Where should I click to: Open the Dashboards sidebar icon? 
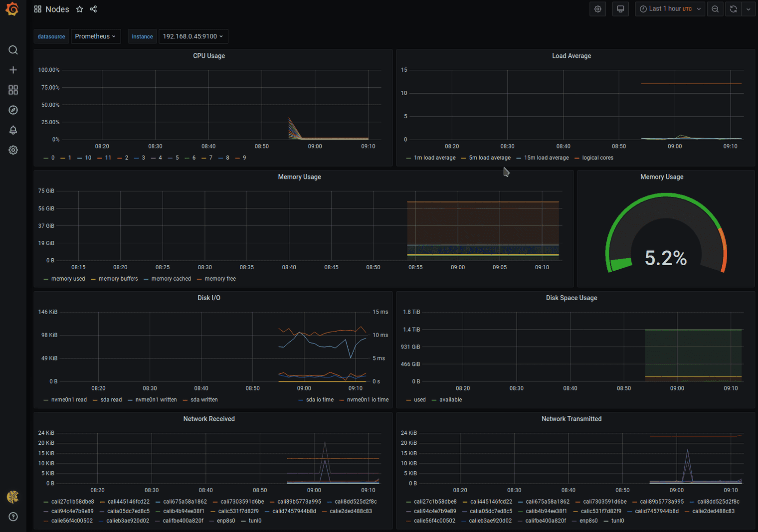coord(13,90)
